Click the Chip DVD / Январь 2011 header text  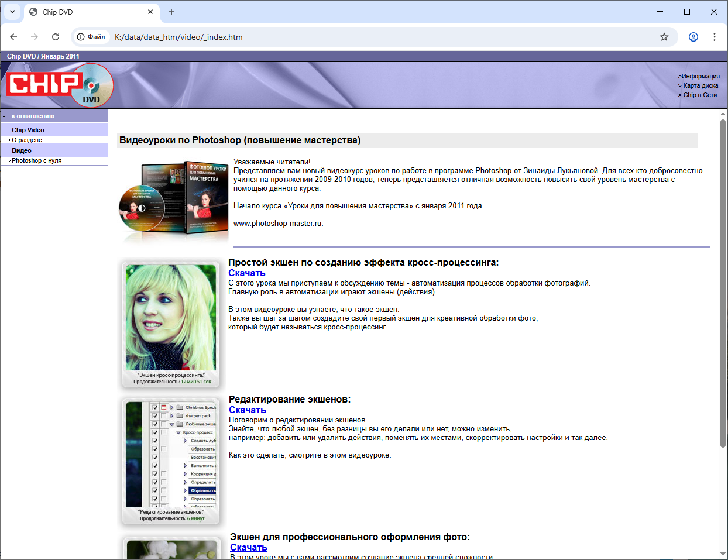coord(43,56)
